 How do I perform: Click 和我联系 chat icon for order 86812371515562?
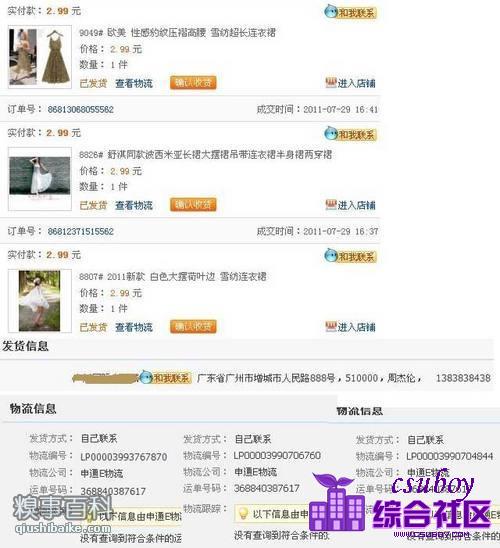(x=350, y=256)
